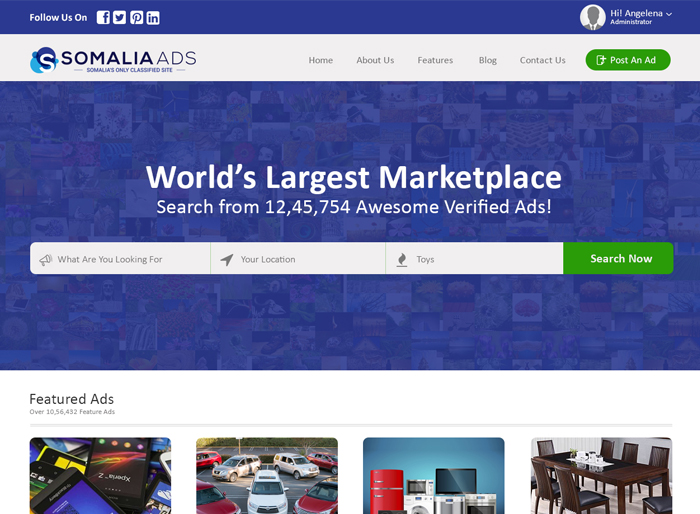The width and height of the screenshot is (700, 514).
Task: Go to the Home menu item
Action: point(320,60)
